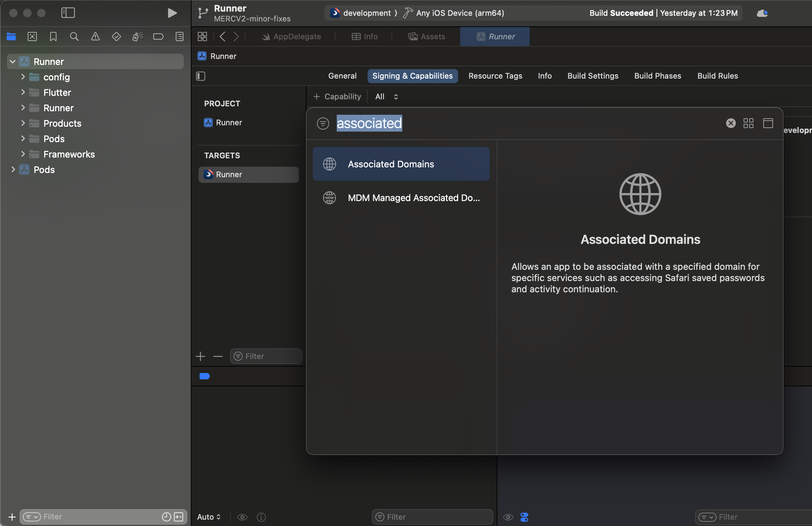Switch capability results to grid view

749,123
